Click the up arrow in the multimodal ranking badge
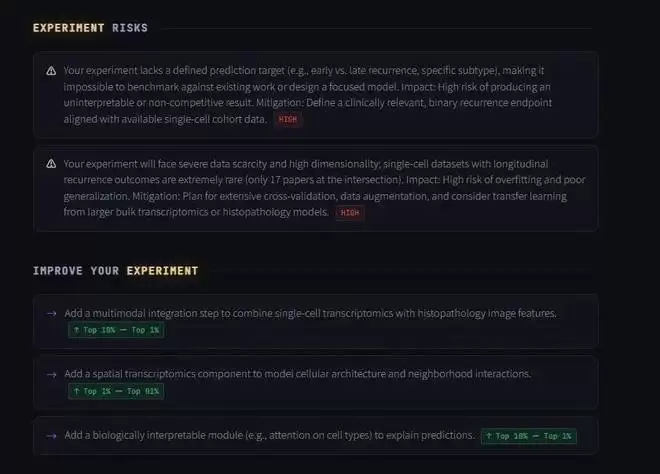The image size is (660, 474). click(76, 330)
